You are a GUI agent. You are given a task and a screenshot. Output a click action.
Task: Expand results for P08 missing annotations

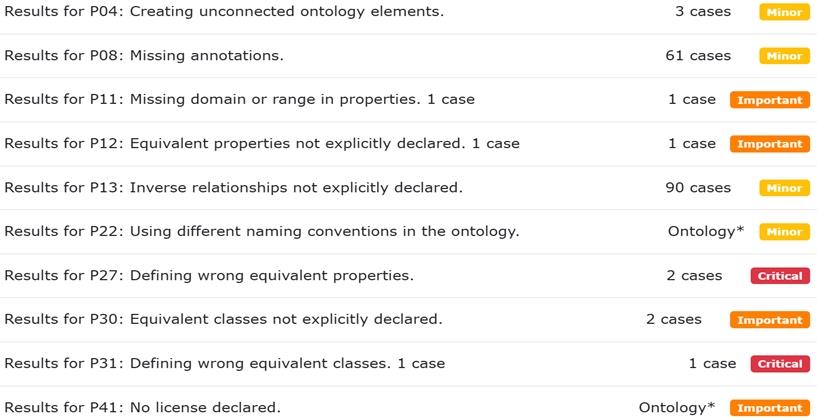point(144,56)
